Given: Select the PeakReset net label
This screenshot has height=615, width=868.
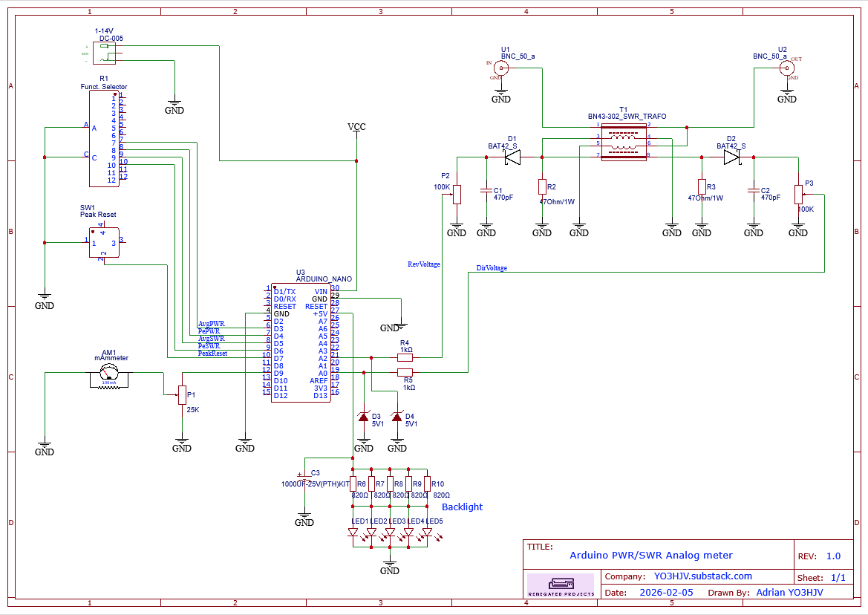Looking at the screenshot, I should (x=212, y=353).
